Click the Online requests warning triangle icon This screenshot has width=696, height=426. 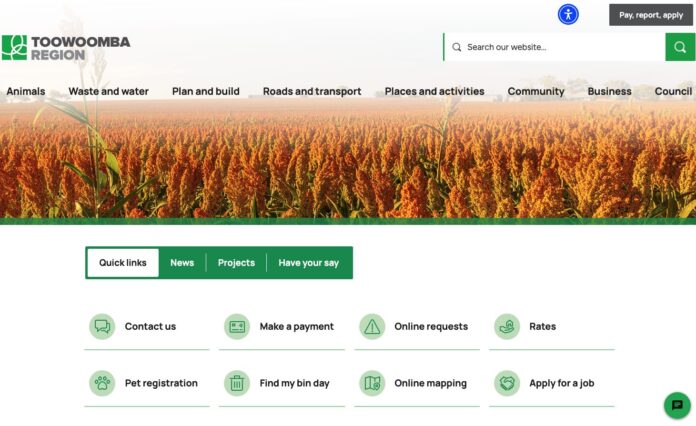point(372,327)
